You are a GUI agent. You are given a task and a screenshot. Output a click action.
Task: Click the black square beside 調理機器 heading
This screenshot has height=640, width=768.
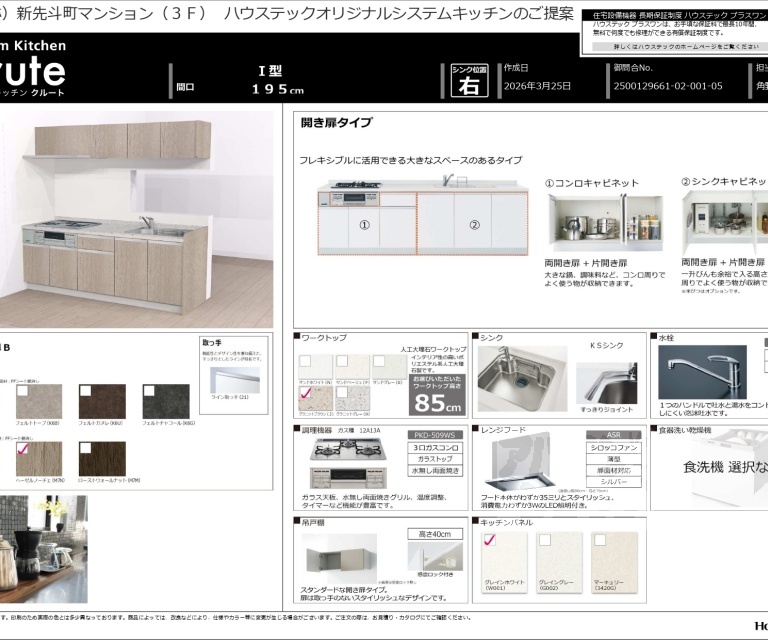point(297,428)
